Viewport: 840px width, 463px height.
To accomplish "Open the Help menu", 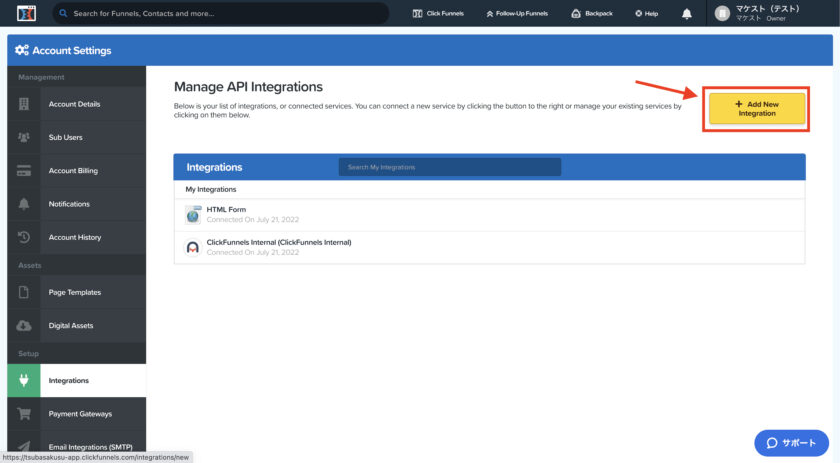I will pos(647,13).
